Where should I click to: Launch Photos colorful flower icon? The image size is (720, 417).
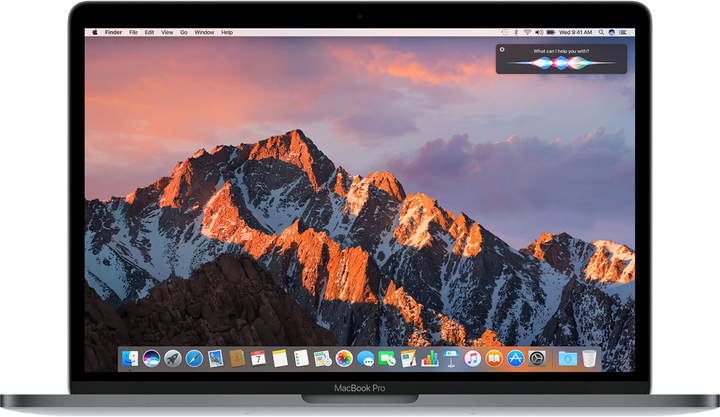[344, 359]
